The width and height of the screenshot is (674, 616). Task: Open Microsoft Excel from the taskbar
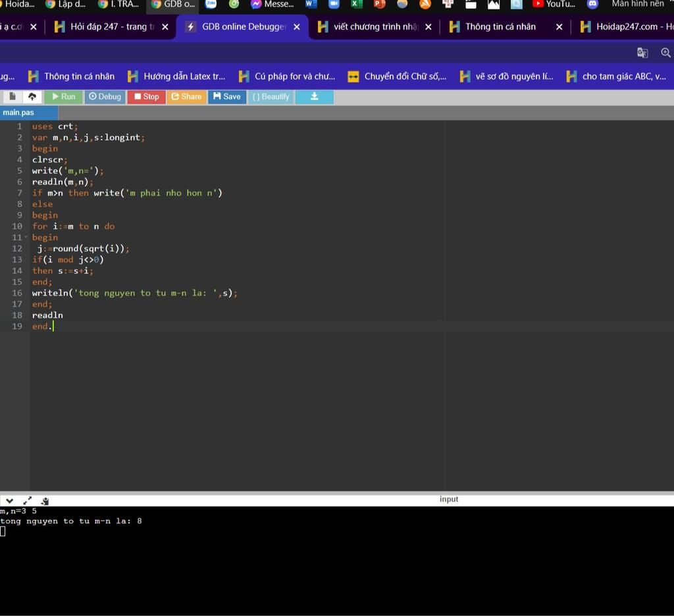point(356,4)
